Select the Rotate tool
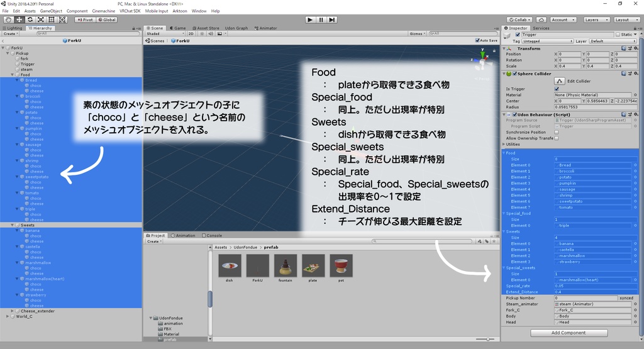 coord(30,19)
